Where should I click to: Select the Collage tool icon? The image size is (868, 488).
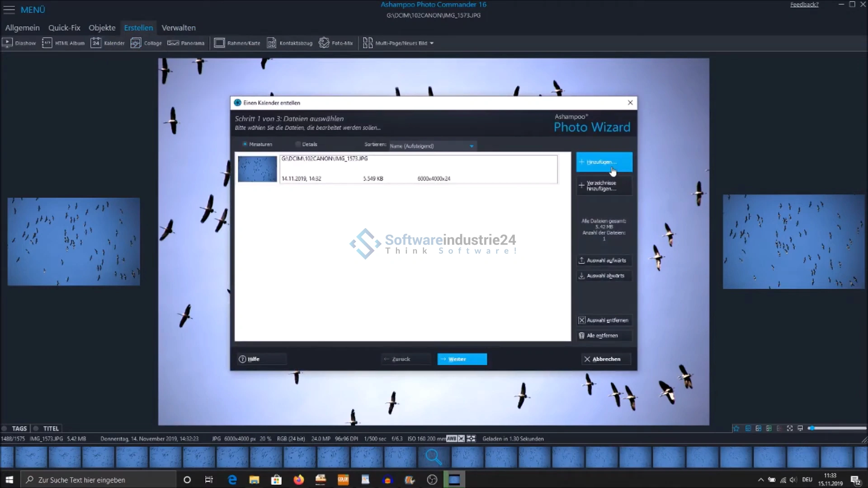(x=136, y=43)
